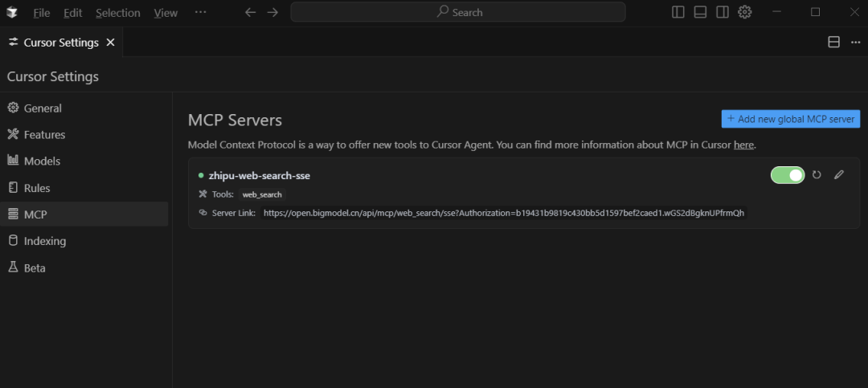868x388 pixels.
Task: Click the Cursor app logo icon
Action: click(x=12, y=12)
